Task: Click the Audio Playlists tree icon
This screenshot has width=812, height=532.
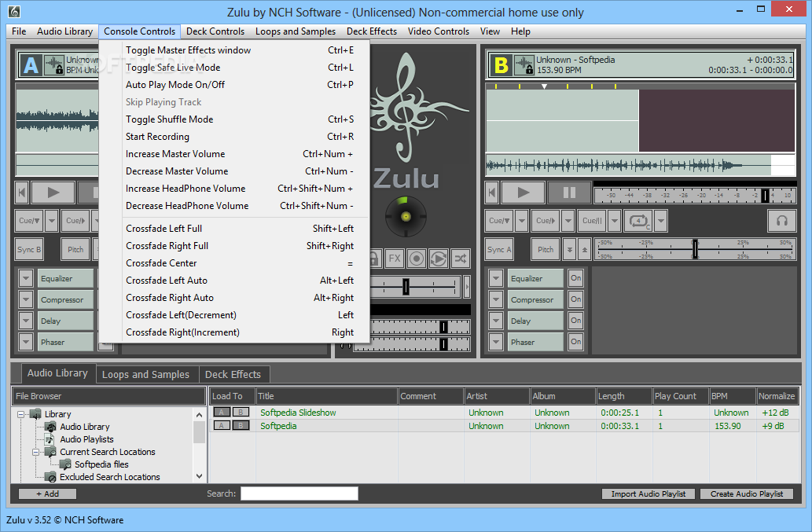Action: pyautogui.click(x=50, y=438)
